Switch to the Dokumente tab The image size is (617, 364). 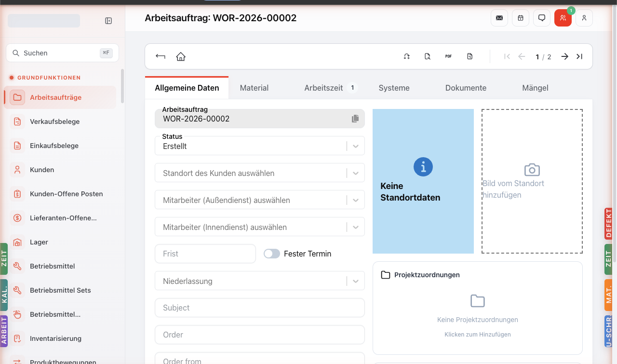click(x=466, y=88)
